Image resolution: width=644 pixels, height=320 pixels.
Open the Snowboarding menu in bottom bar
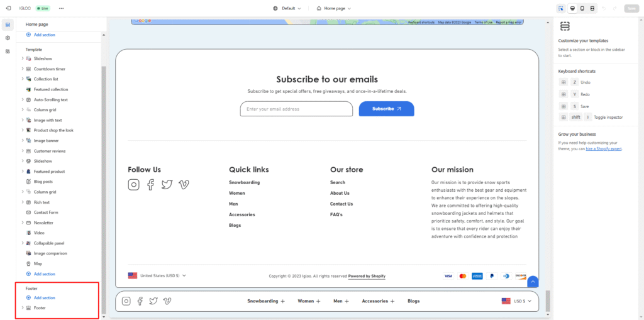tap(266, 301)
